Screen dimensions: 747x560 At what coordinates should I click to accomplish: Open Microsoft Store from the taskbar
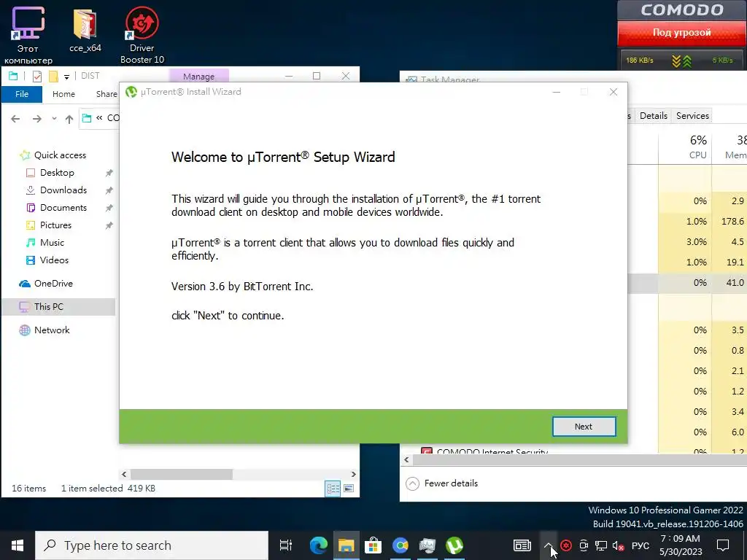[x=373, y=545]
